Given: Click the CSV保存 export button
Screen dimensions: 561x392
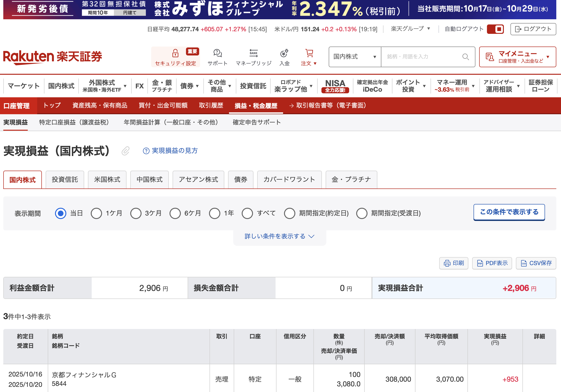Looking at the screenshot, I should (x=536, y=263).
